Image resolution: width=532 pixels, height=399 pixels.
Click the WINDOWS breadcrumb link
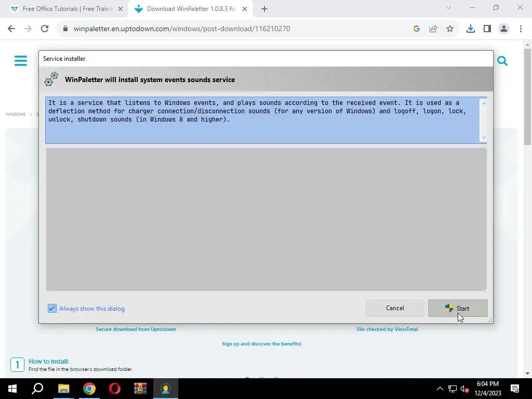point(16,114)
